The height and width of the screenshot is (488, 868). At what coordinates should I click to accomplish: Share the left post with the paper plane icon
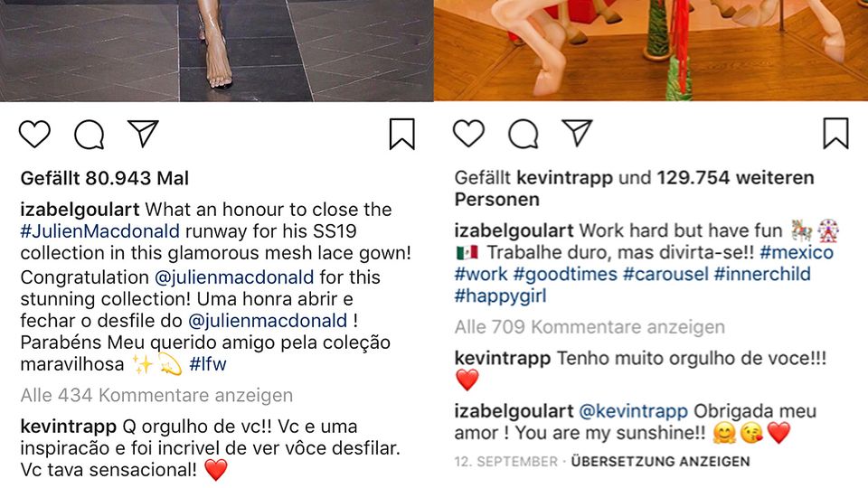[x=144, y=133]
